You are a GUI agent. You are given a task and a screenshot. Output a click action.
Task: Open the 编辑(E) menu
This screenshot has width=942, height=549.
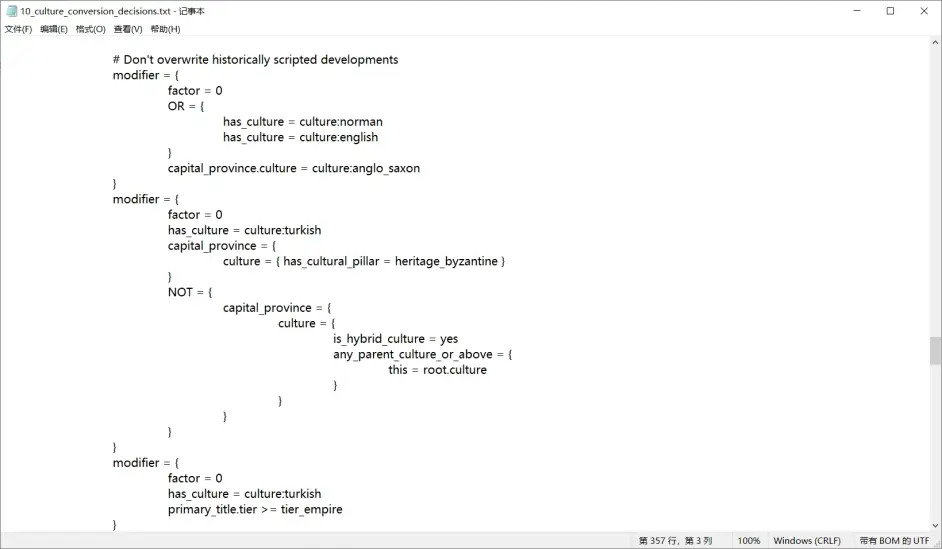point(54,29)
